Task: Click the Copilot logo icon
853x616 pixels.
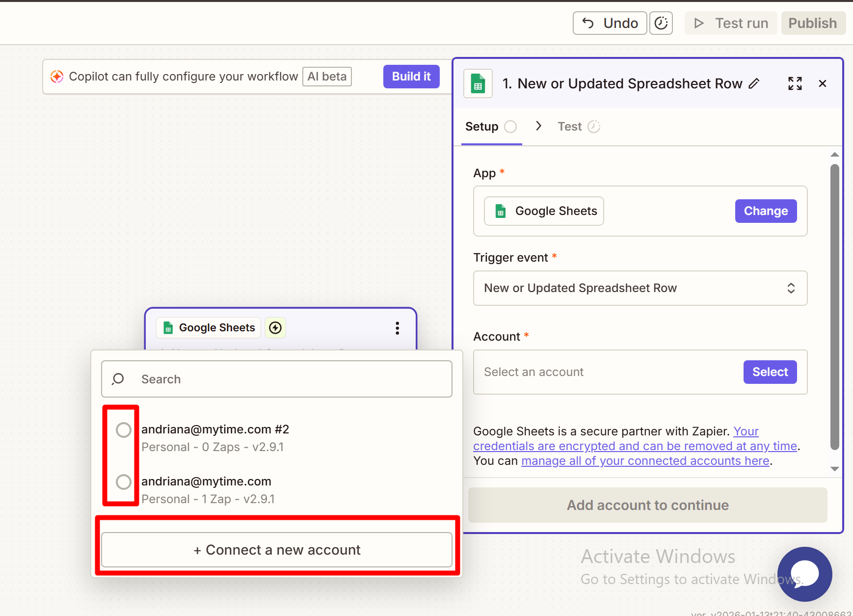Action: point(57,77)
